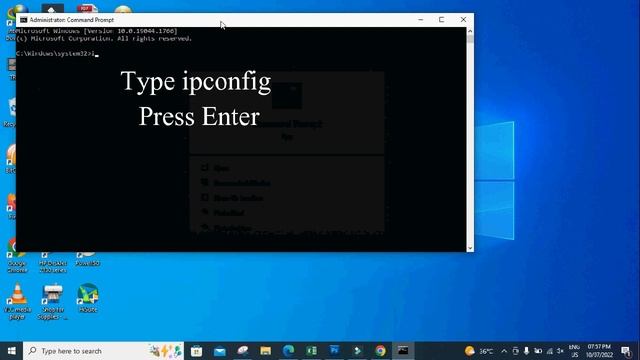Minimize the Command Prompt window

[x=421, y=20]
